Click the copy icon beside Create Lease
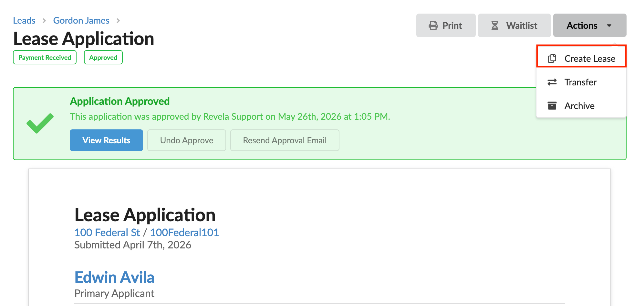The image size is (644, 306). tap(552, 58)
